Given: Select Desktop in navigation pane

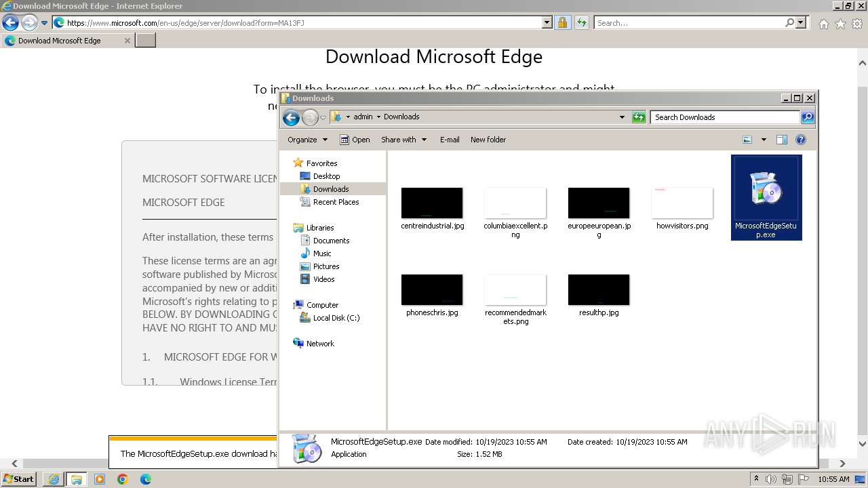Looking at the screenshot, I should pyautogui.click(x=326, y=176).
